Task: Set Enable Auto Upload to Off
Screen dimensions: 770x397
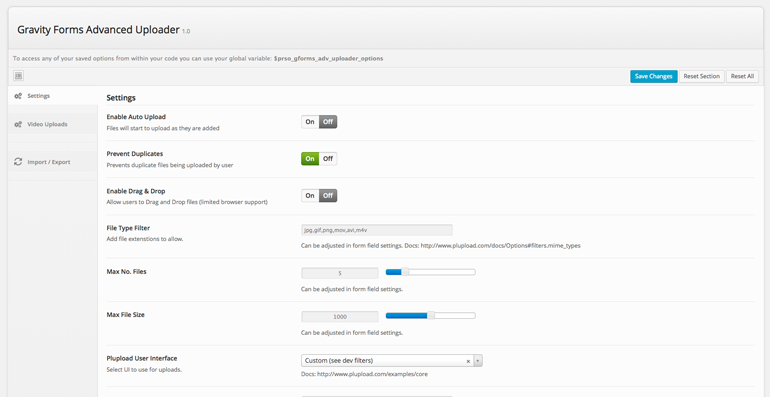Action: (x=328, y=122)
